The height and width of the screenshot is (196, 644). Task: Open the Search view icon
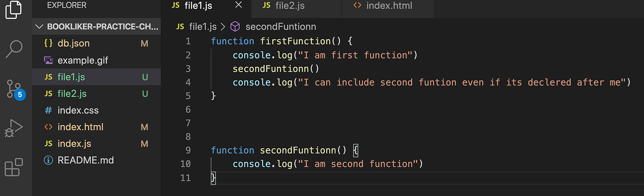pyautogui.click(x=14, y=49)
